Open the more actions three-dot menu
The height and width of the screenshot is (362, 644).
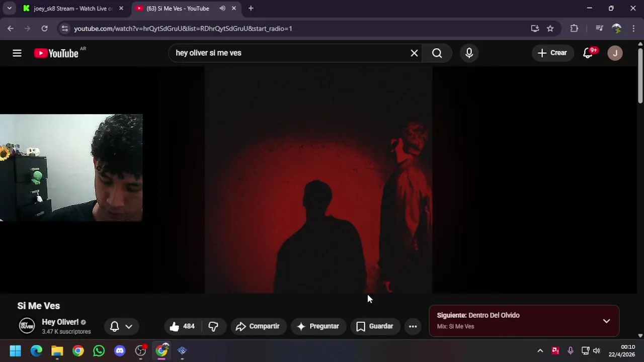413,326
